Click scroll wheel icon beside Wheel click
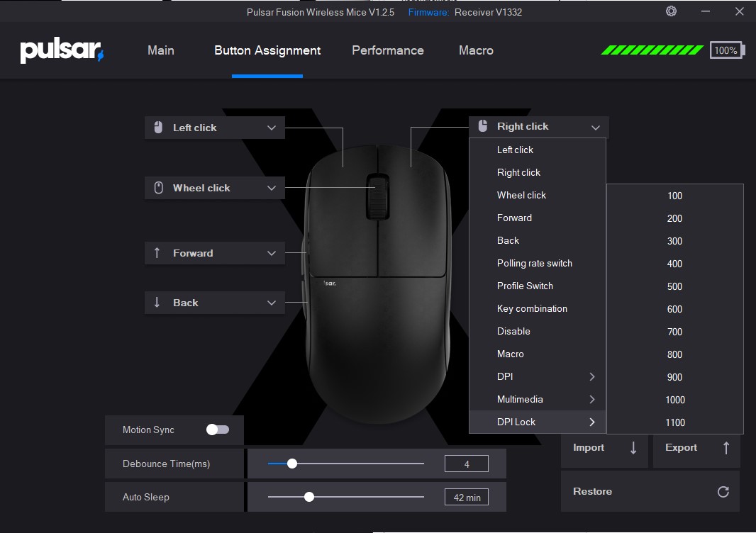Viewport: 756px width, 533px height. [158, 188]
